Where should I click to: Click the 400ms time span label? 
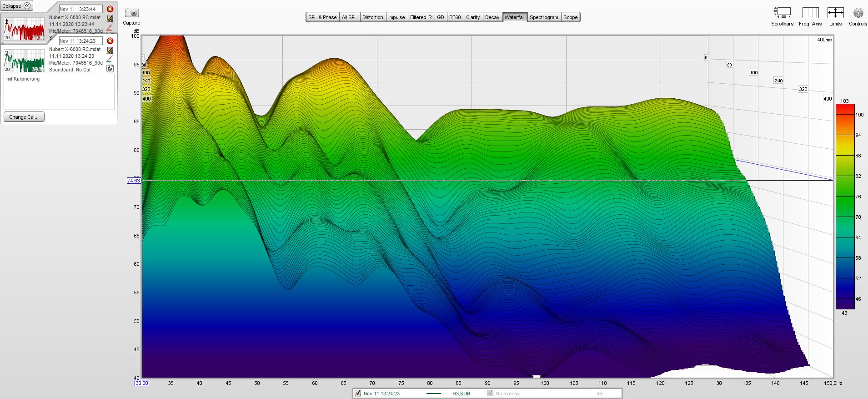(824, 40)
